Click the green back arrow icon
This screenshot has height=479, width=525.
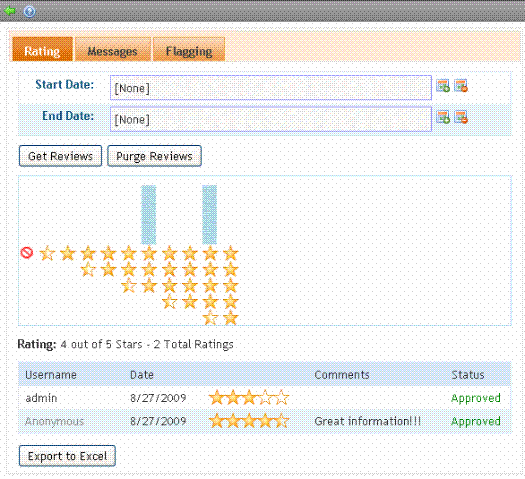10,11
